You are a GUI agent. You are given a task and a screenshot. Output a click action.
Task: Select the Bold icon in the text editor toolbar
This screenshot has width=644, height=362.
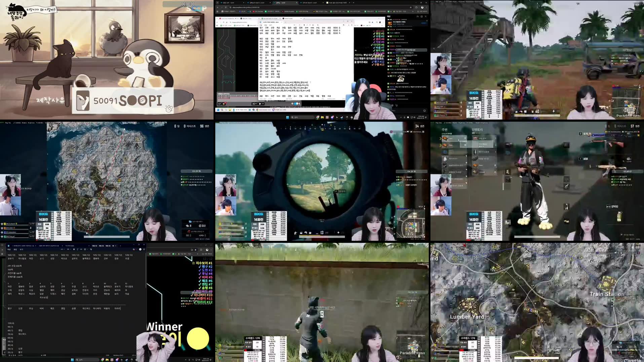coord(304,25)
